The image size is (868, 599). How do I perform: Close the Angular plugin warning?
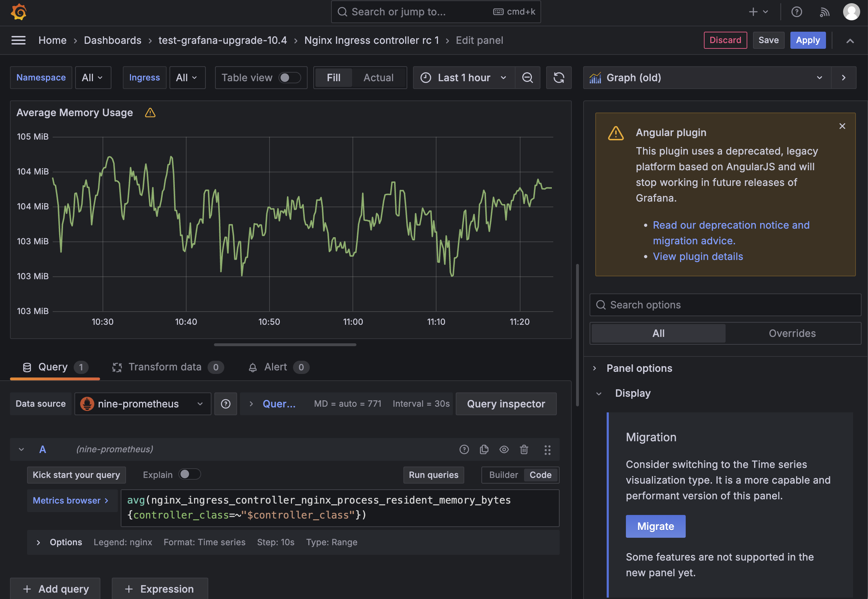pyautogui.click(x=842, y=126)
